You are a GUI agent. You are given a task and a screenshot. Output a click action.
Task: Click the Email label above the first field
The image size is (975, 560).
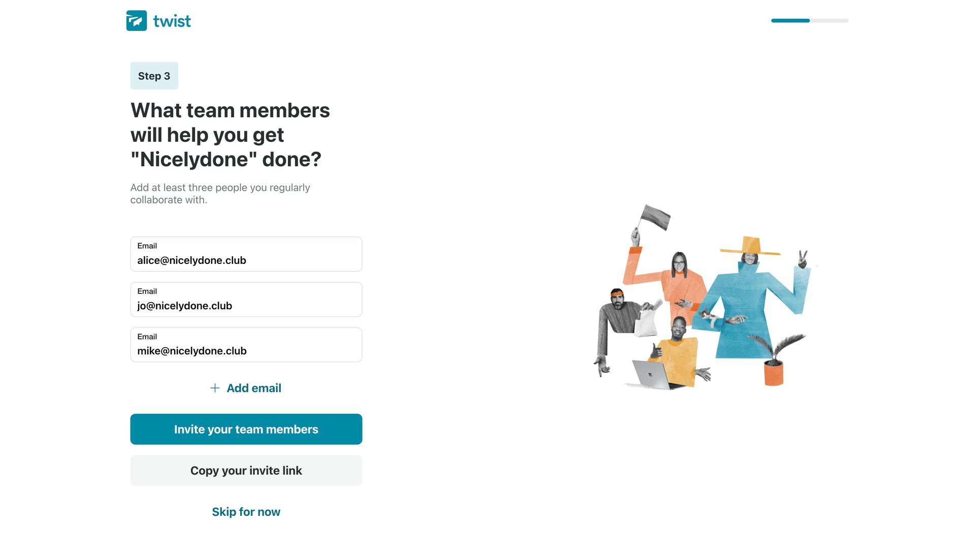click(x=147, y=246)
